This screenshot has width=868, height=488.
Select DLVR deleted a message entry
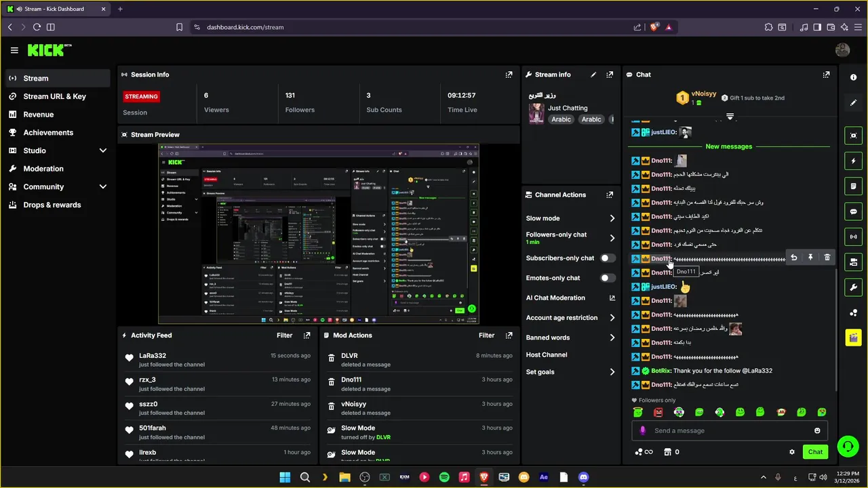click(x=419, y=360)
